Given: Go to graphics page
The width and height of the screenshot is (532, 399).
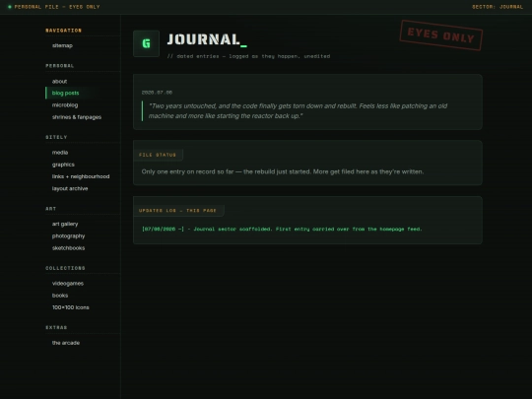Looking at the screenshot, I should click(x=63, y=165).
